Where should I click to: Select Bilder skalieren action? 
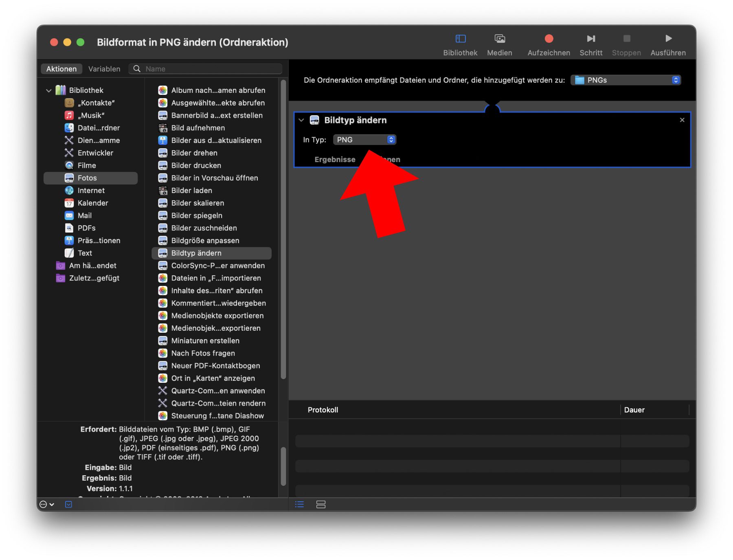point(198,203)
